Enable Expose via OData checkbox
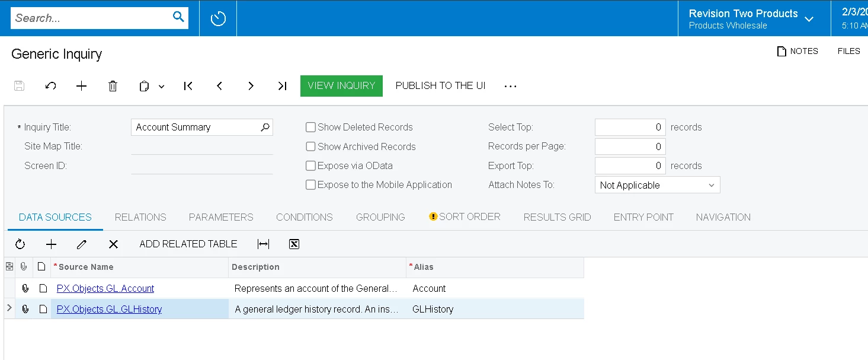 pyautogui.click(x=310, y=166)
